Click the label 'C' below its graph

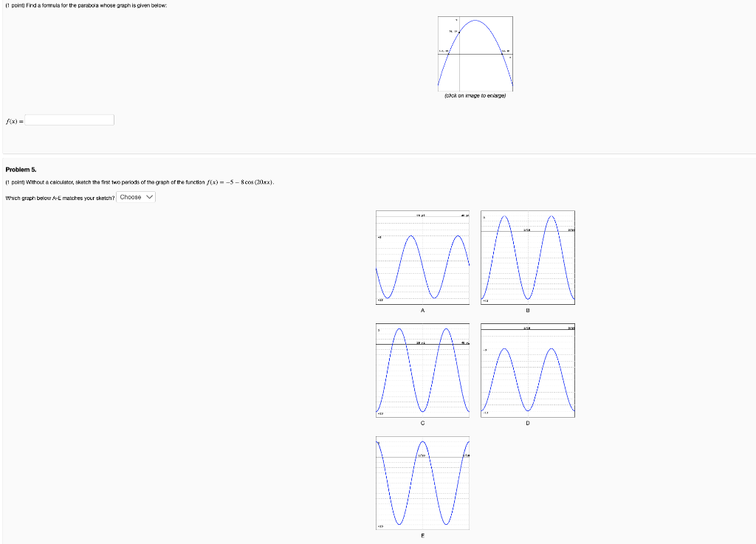coord(422,423)
